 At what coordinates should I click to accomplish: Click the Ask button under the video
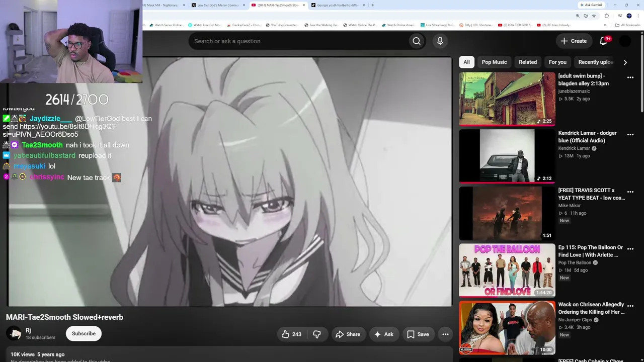tap(384, 334)
